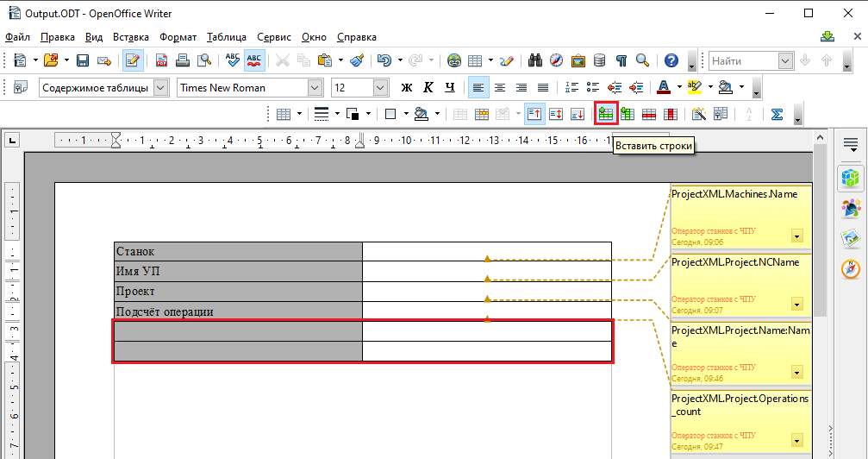
Task: Open the ProjectXML.Machines.Name comment options button
Action: tap(796, 236)
